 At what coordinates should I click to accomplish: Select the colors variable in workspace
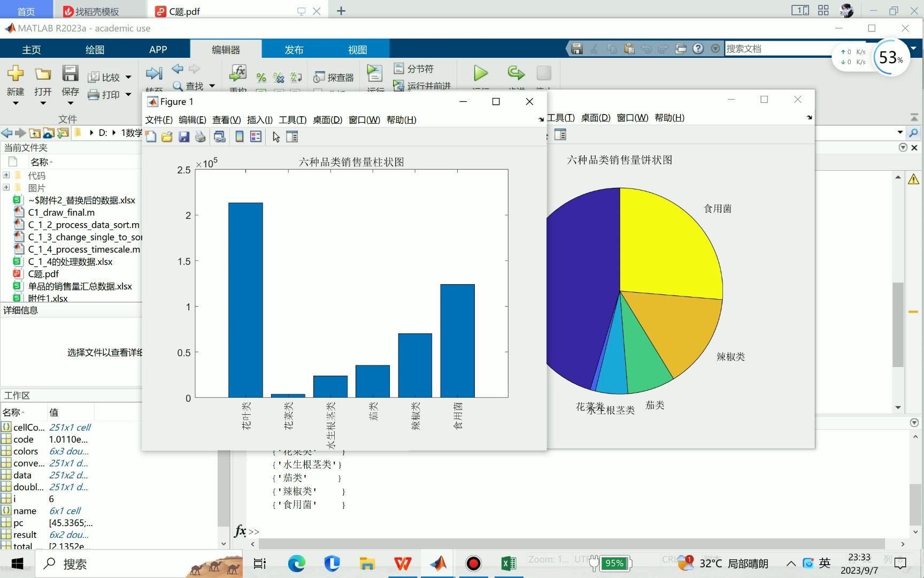click(x=26, y=451)
